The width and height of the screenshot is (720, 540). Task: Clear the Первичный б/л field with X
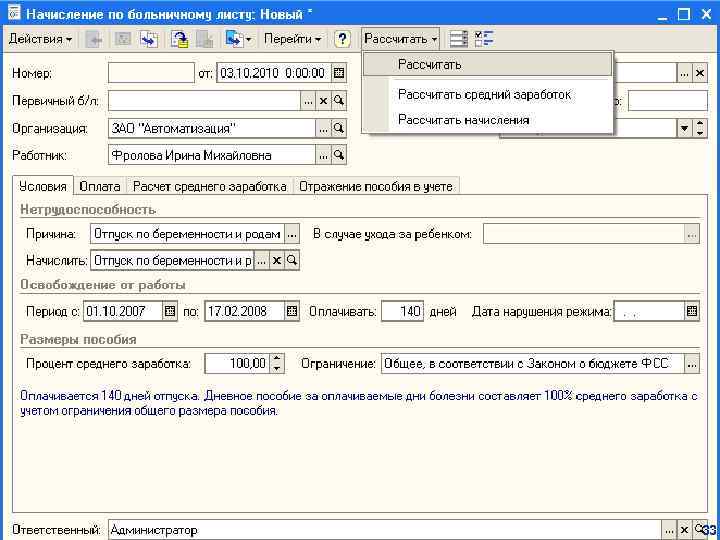click(323, 101)
